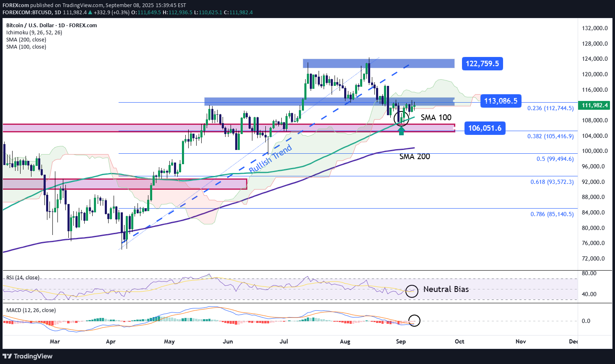Select the RSI (14, close) pane label
Viewport: 615px width, 364px height.
[23, 278]
